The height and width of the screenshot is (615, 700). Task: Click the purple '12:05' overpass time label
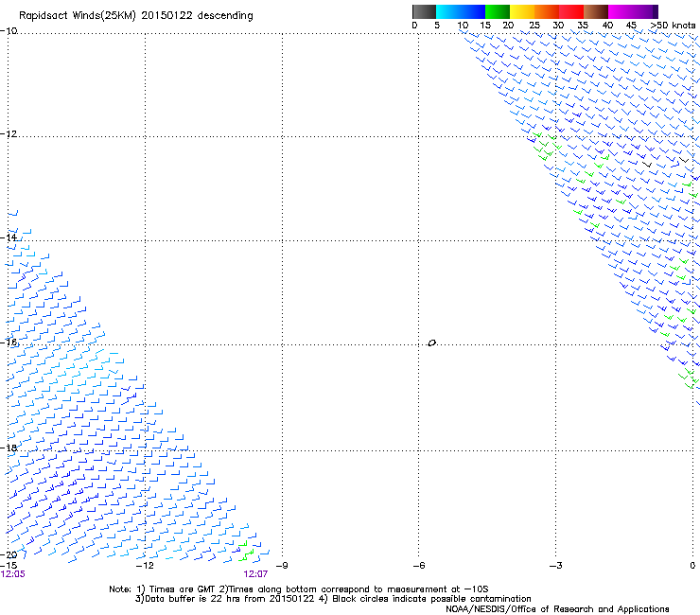[x=12, y=574]
